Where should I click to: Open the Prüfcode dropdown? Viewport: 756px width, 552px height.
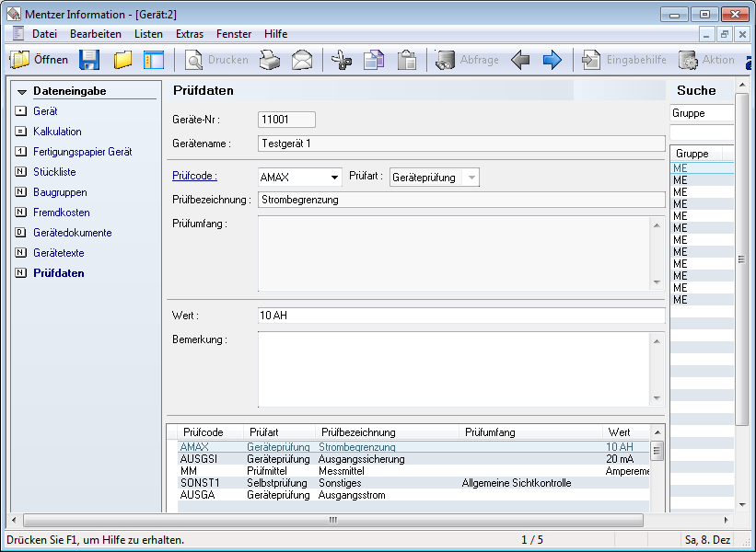[333, 178]
